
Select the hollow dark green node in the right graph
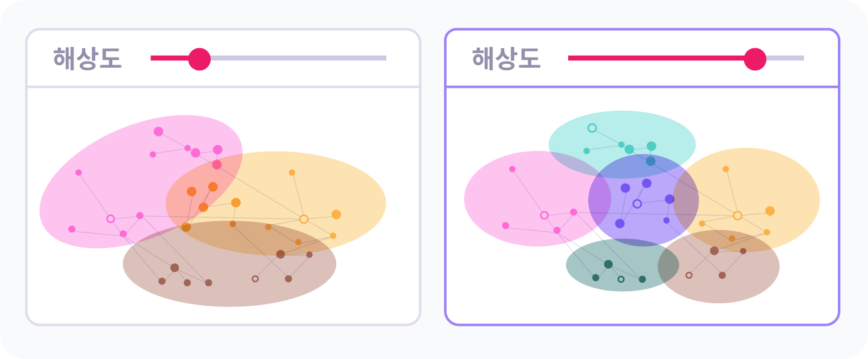tap(621, 279)
